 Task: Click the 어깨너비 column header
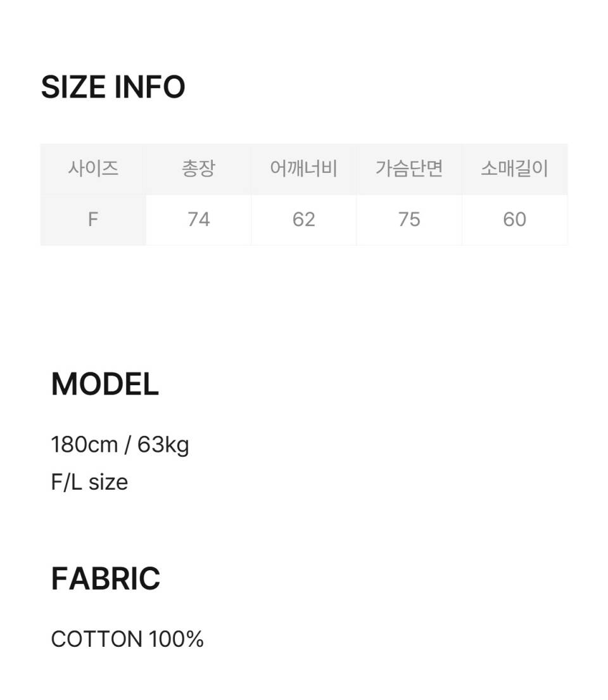[304, 169]
